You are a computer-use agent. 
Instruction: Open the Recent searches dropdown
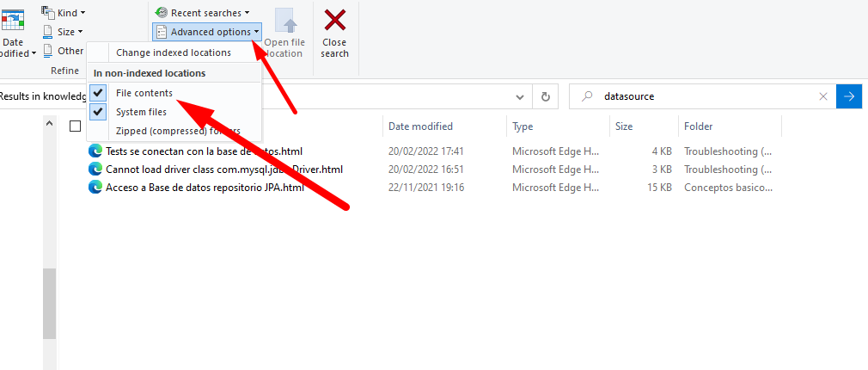point(203,13)
